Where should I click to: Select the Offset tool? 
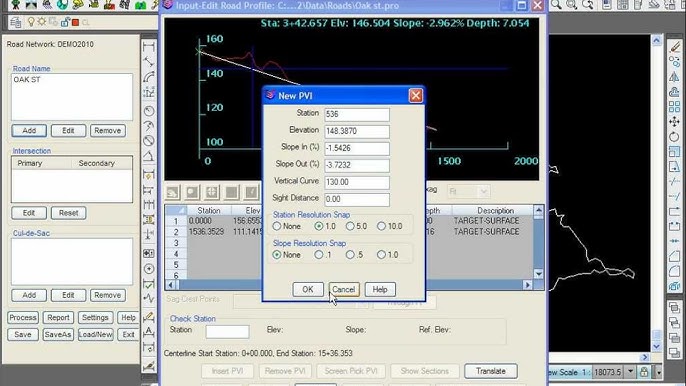pyautogui.click(x=674, y=91)
